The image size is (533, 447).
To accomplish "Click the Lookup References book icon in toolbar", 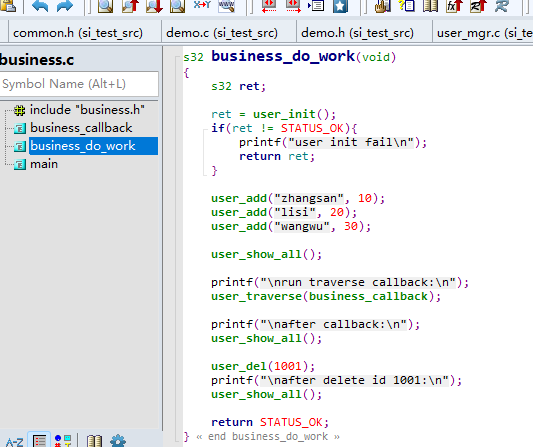I will [430, 6].
